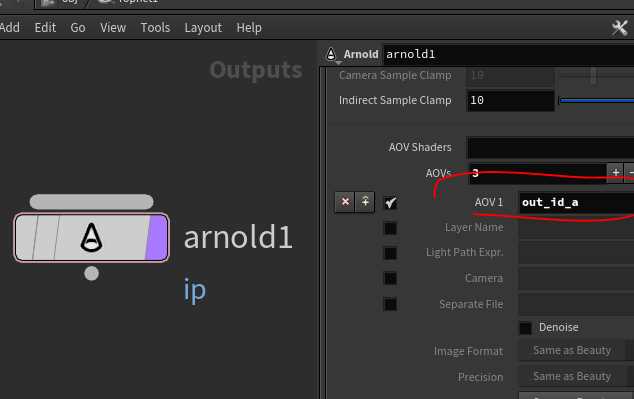Screen dimensions: 634x399
Task: Click the Indirect Sample Clamp slider
Action: [596, 100]
